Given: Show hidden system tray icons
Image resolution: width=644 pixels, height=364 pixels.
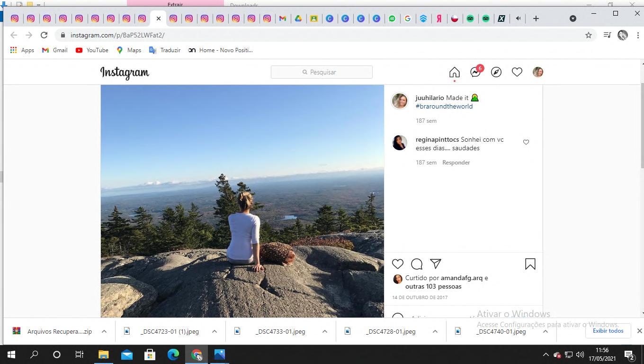Looking at the screenshot, I should (546, 355).
